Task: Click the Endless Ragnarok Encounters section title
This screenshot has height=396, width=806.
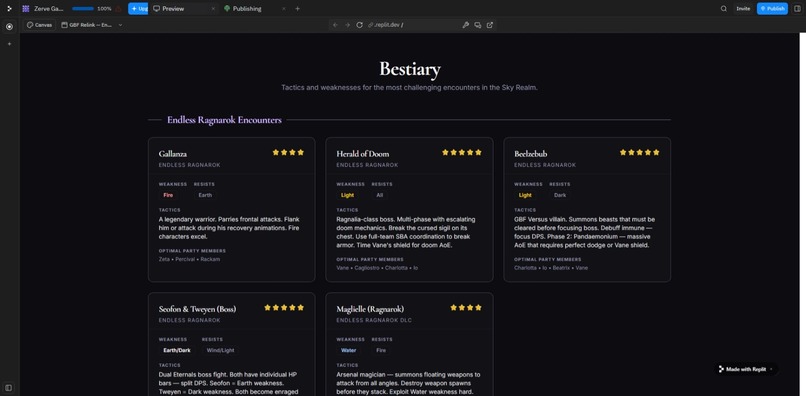Action: click(x=224, y=120)
